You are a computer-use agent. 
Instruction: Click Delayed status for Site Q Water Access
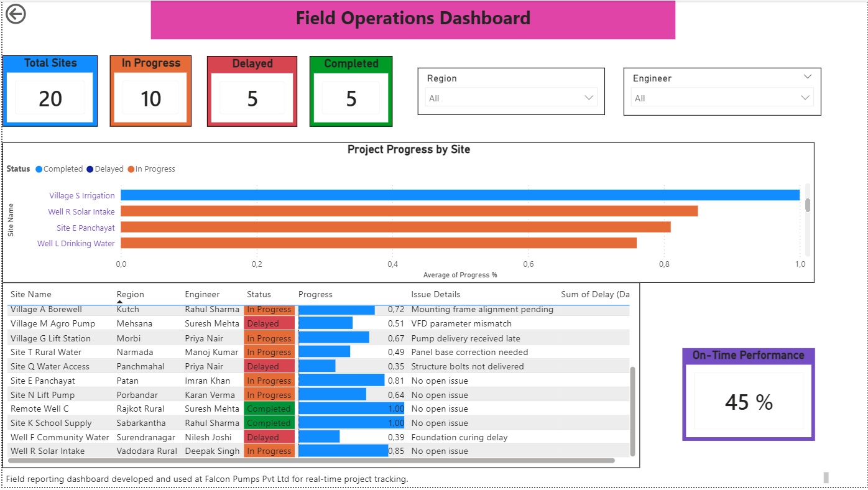(x=269, y=366)
